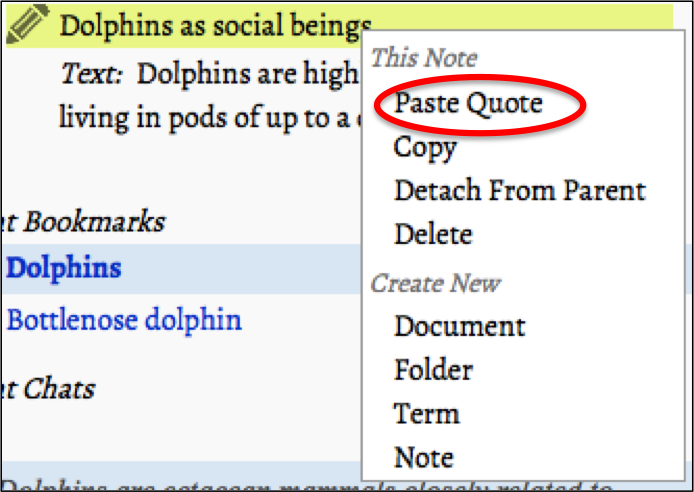This screenshot has width=694, height=492.
Task: Choose Detach From Parent menu option
Action: (x=519, y=191)
